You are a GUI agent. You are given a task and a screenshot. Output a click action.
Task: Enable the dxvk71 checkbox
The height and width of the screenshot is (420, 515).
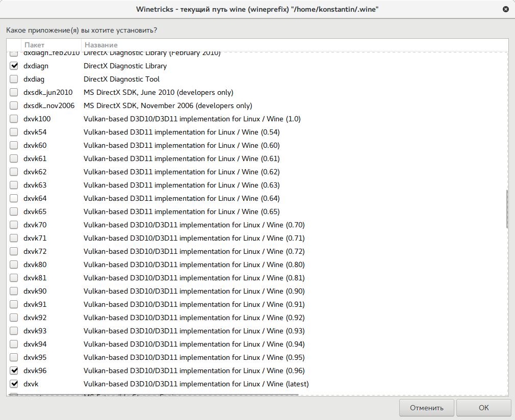14,238
